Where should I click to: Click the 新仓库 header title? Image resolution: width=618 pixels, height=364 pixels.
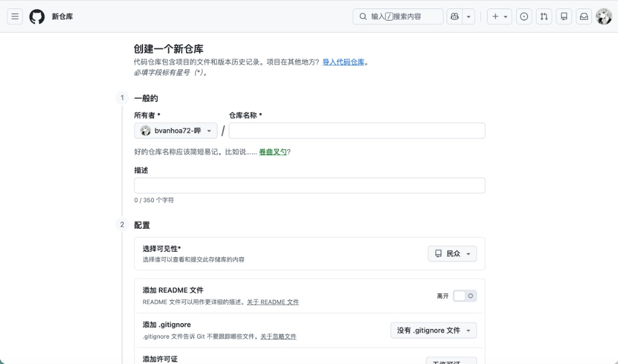pos(62,16)
